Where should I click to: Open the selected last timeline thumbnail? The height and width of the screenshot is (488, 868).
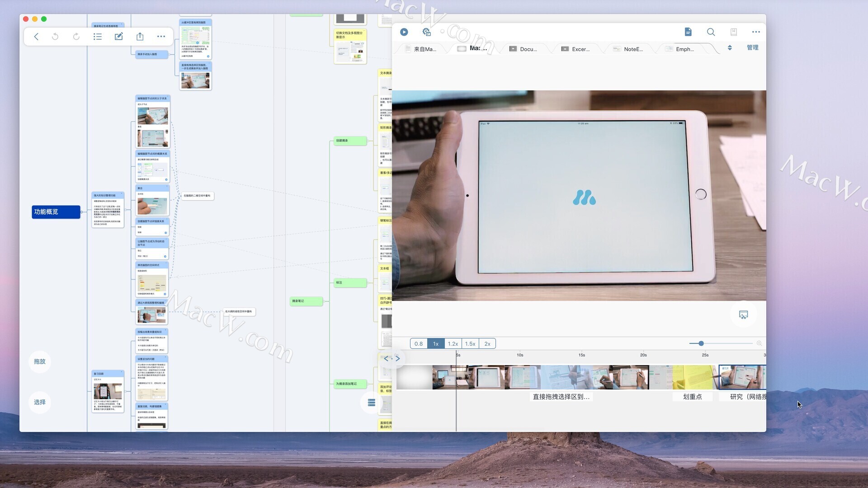click(742, 377)
